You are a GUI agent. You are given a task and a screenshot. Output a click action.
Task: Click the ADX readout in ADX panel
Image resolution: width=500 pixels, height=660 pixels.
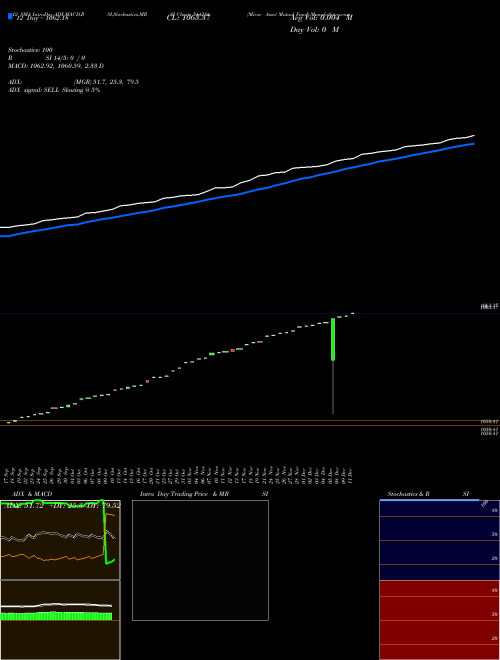click(62, 506)
